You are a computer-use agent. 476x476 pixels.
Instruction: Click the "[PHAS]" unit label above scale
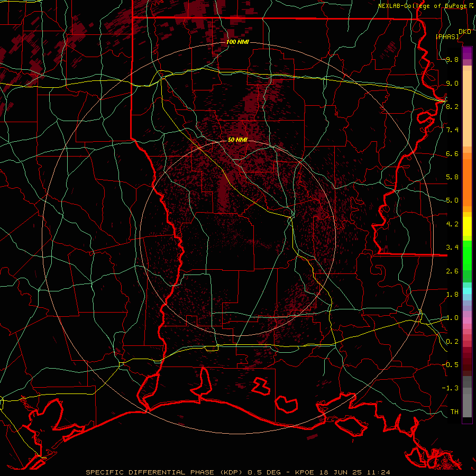point(447,36)
